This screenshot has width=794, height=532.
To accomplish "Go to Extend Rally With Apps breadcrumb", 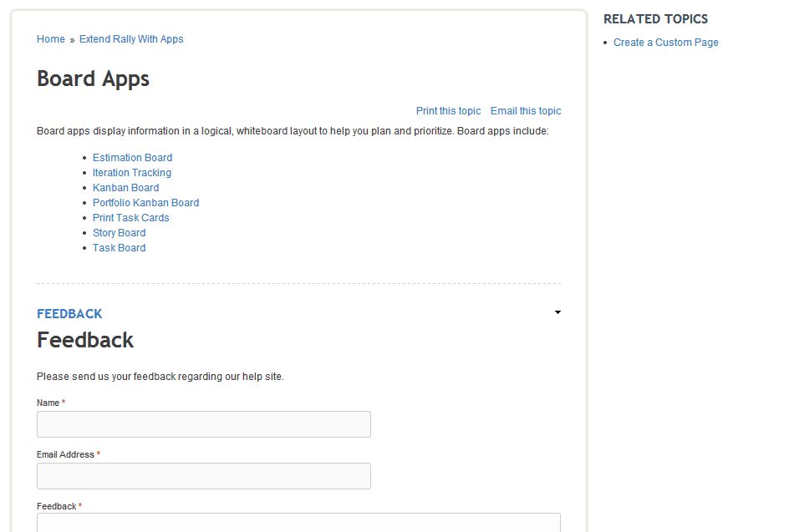I will pos(131,39).
